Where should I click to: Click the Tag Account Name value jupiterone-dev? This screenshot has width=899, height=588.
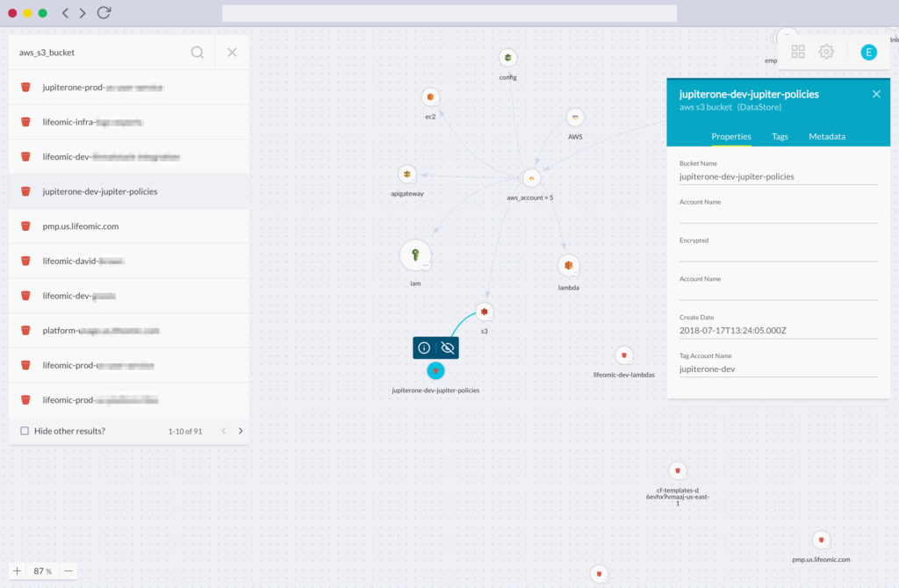[707, 369]
